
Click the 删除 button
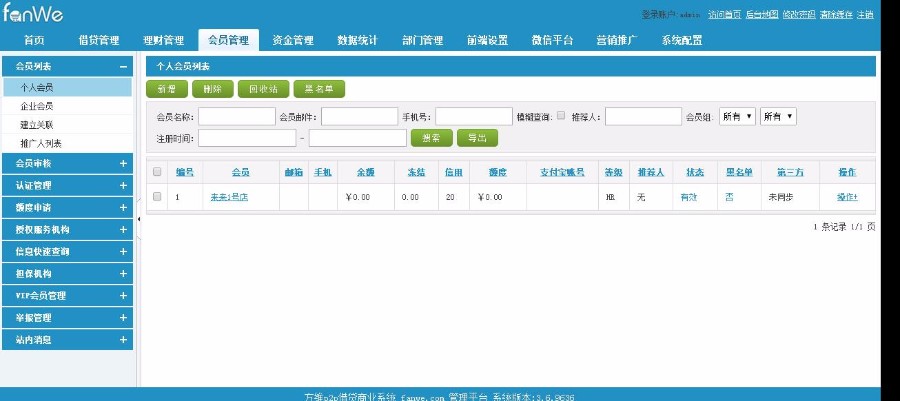pyautogui.click(x=213, y=89)
